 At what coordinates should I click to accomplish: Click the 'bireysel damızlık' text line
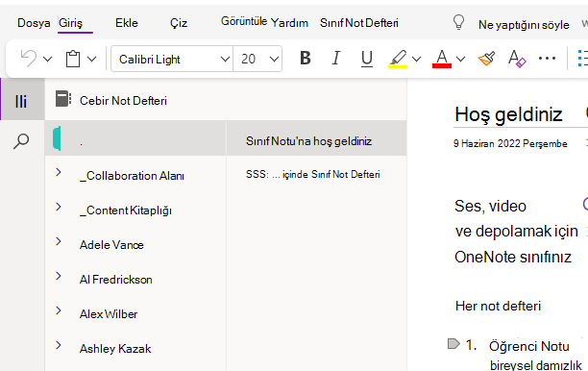coord(536,365)
